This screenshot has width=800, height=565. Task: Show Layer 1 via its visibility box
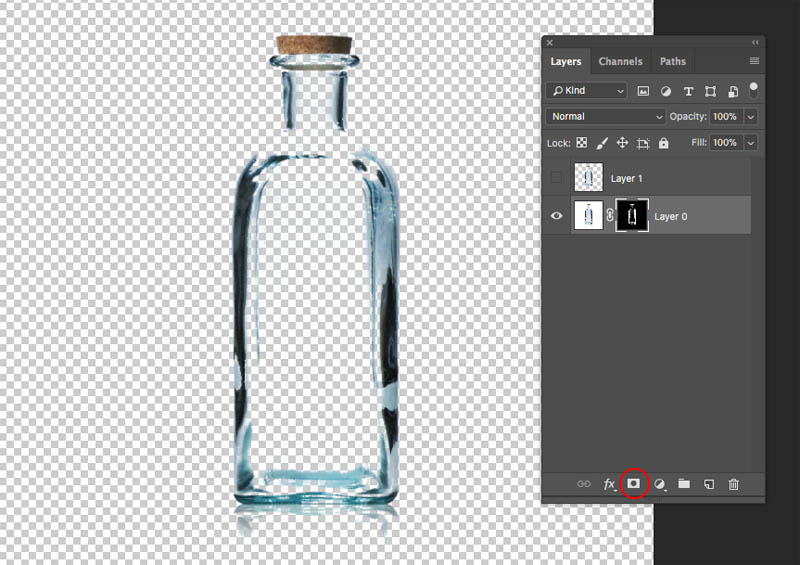point(556,178)
